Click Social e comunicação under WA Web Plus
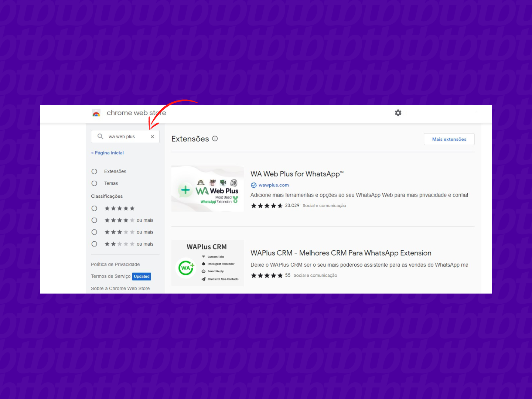The height and width of the screenshot is (399, 532). pyautogui.click(x=324, y=205)
